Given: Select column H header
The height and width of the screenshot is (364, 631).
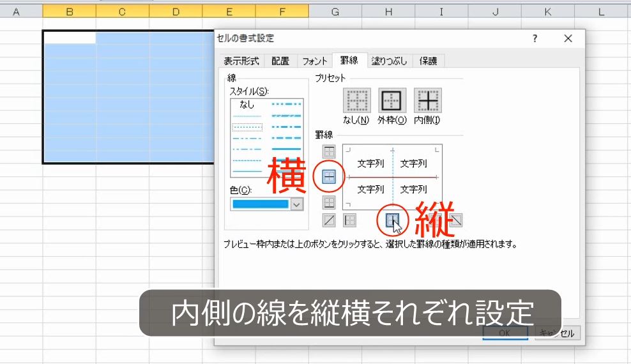Looking at the screenshot, I should [x=388, y=11].
